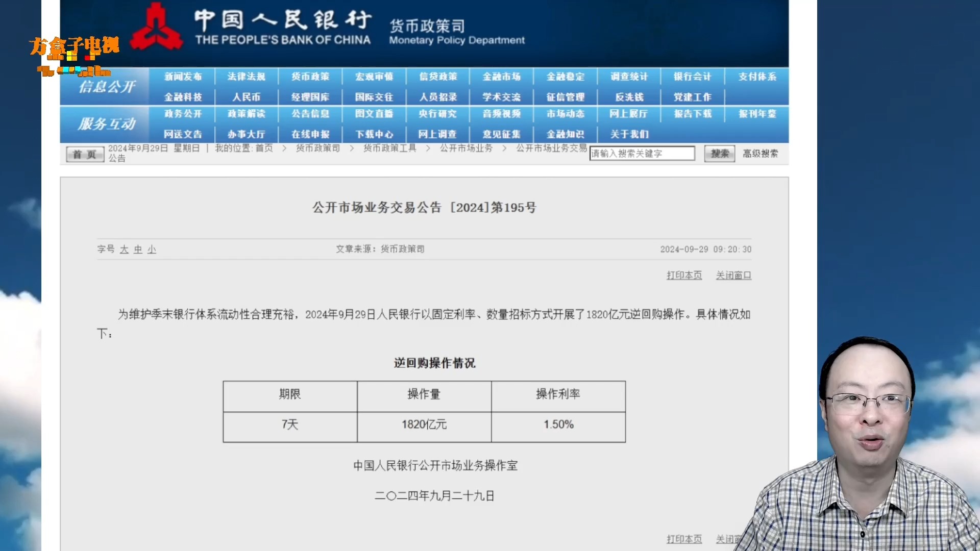Screen dimensions: 980x551
Task: Visit 报刊年鉴 page
Action: pyautogui.click(x=757, y=114)
